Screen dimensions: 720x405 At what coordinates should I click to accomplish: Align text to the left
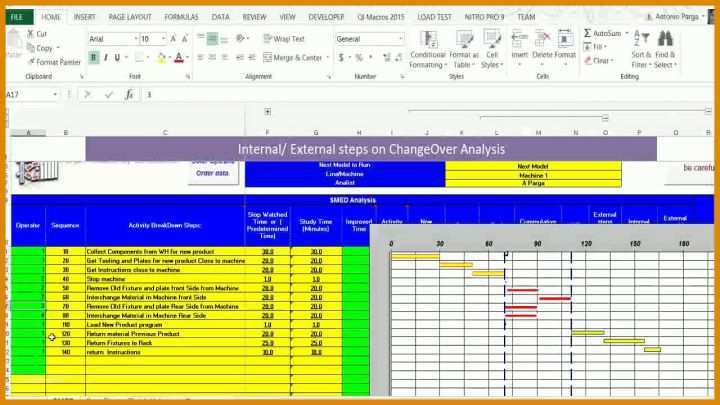(x=201, y=58)
